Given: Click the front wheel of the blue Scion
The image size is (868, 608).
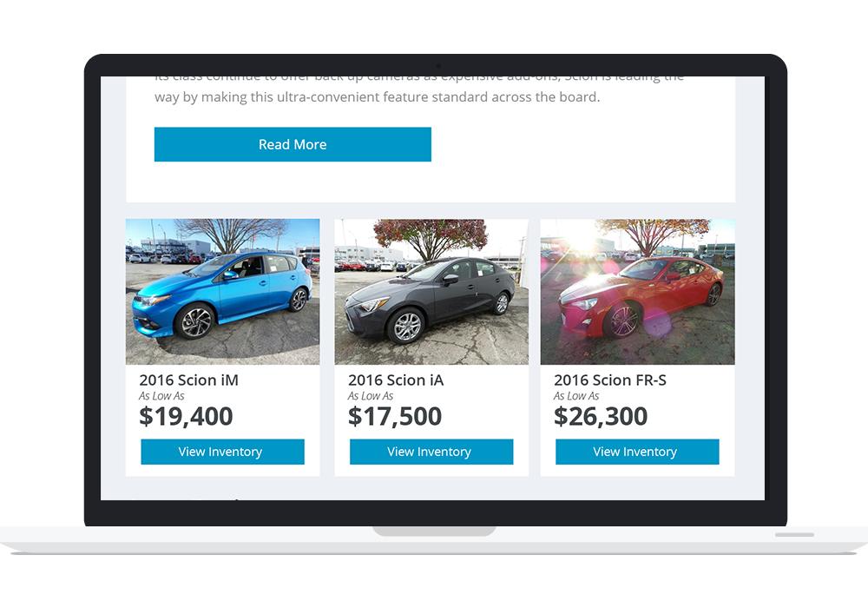Looking at the screenshot, I should point(194,321).
